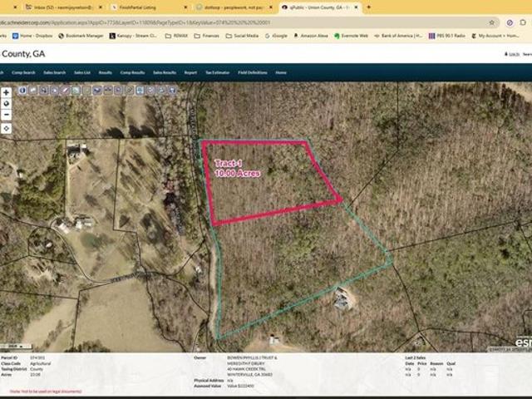Open the PBS 90.1 Radio bookmark

(447, 36)
